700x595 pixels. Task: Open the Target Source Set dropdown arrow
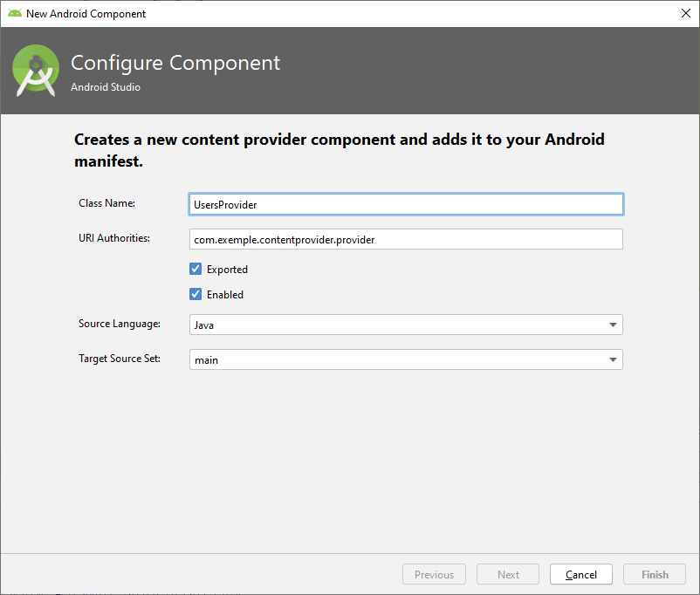(x=612, y=359)
